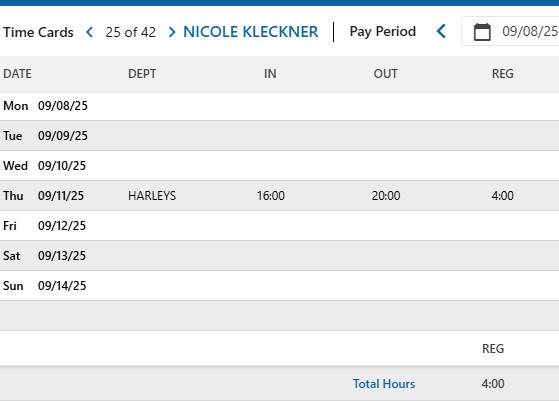The width and height of the screenshot is (559, 401).
Task: Select the Thu 09/11/25 row
Action: (x=280, y=195)
